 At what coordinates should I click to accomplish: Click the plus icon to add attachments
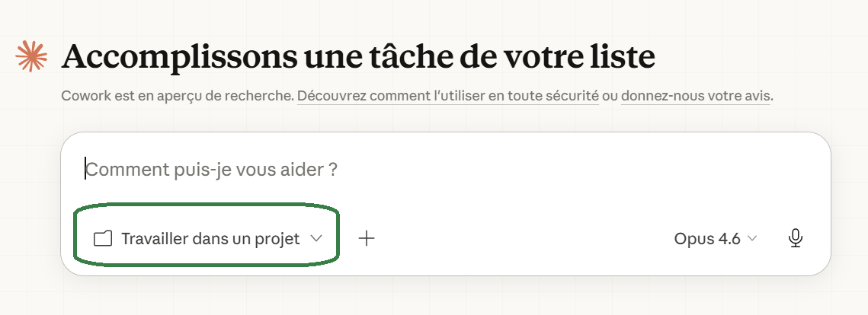[367, 238]
